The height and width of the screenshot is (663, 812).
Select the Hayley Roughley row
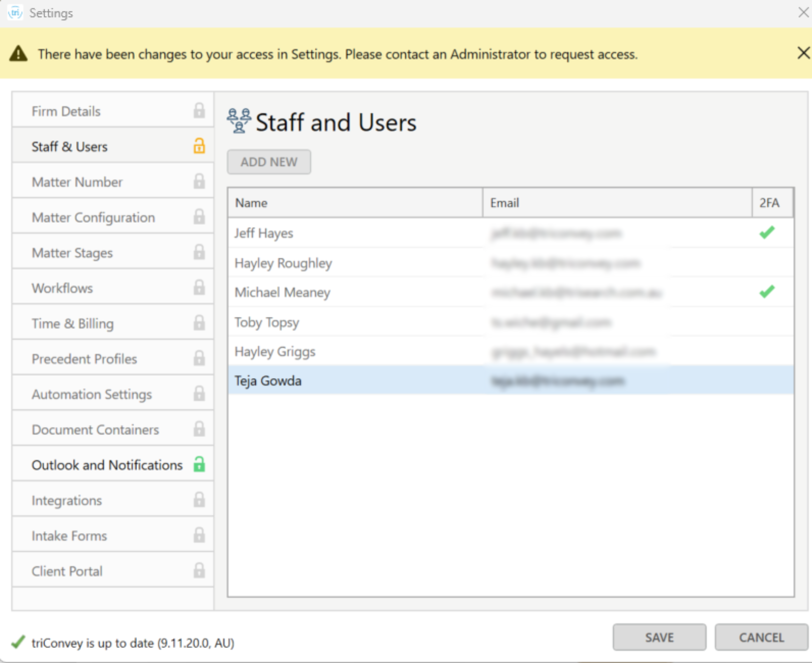tap(283, 263)
